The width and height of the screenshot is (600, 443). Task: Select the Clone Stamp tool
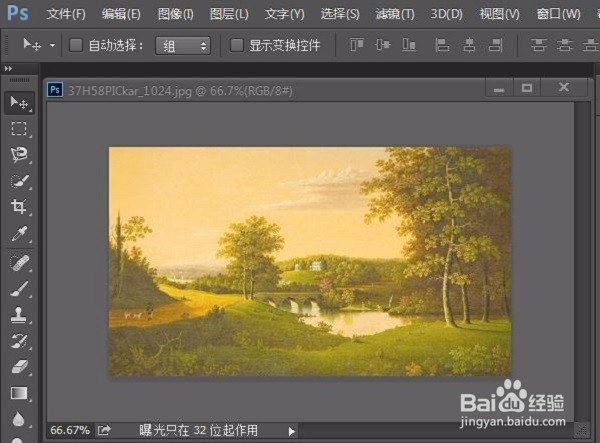(19, 315)
